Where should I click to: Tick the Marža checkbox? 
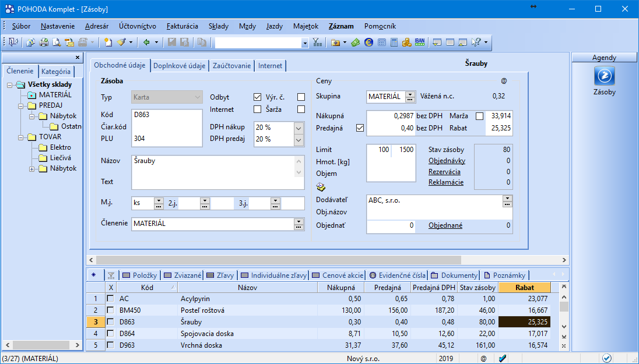480,116
